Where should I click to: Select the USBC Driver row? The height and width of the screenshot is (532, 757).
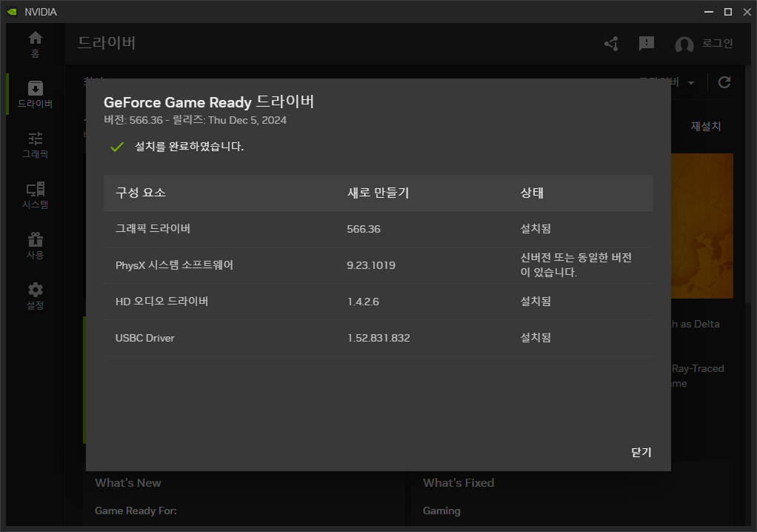tap(378, 338)
